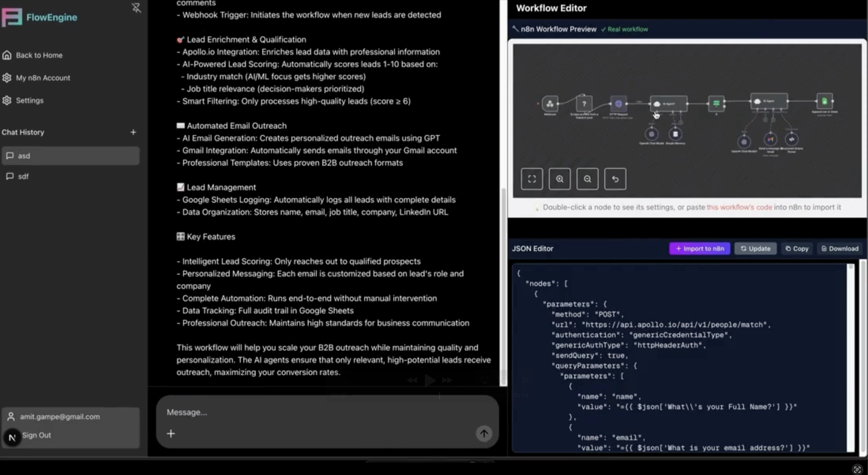Select the Webhook node in workflow
The width and height of the screenshot is (868, 475).
(550, 104)
